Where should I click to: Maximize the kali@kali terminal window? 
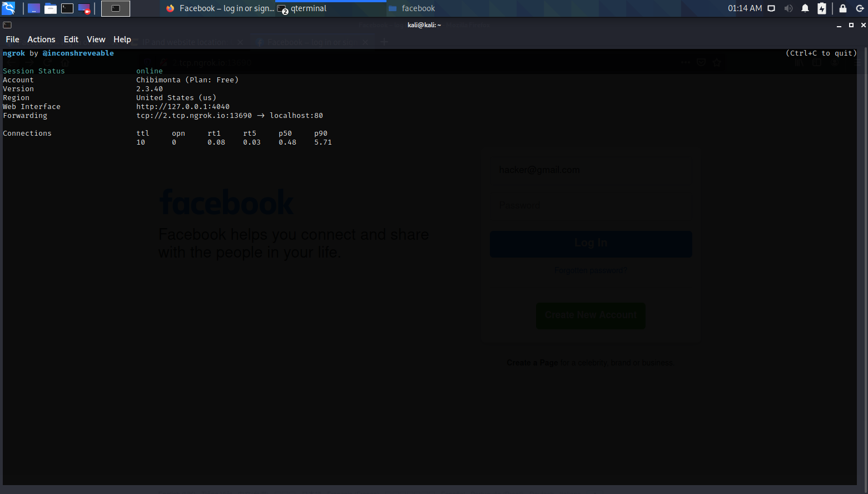click(x=851, y=25)
